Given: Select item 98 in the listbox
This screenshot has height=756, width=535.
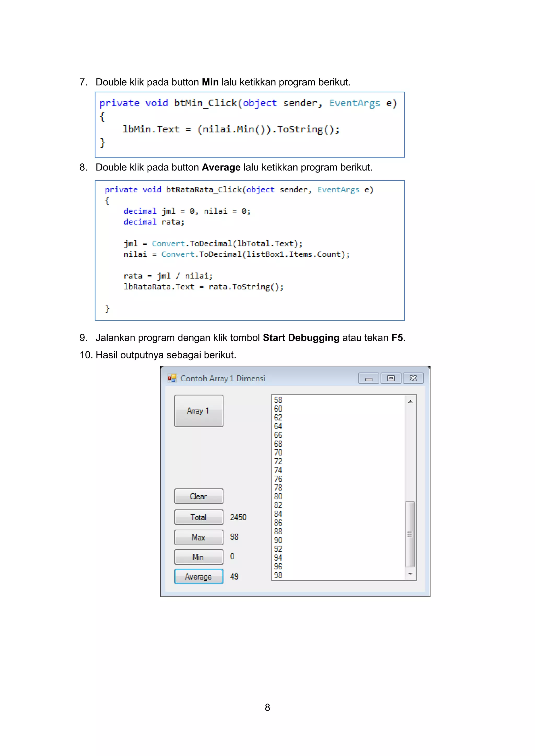Looking at the screenshot, I should tap(278, 575).
